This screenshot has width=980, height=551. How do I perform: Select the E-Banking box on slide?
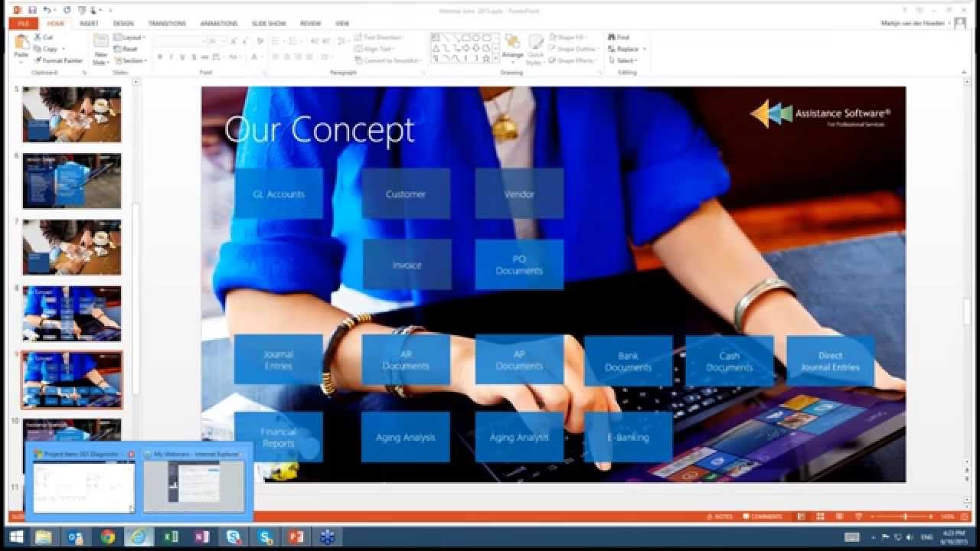click(x=629, y=437)
